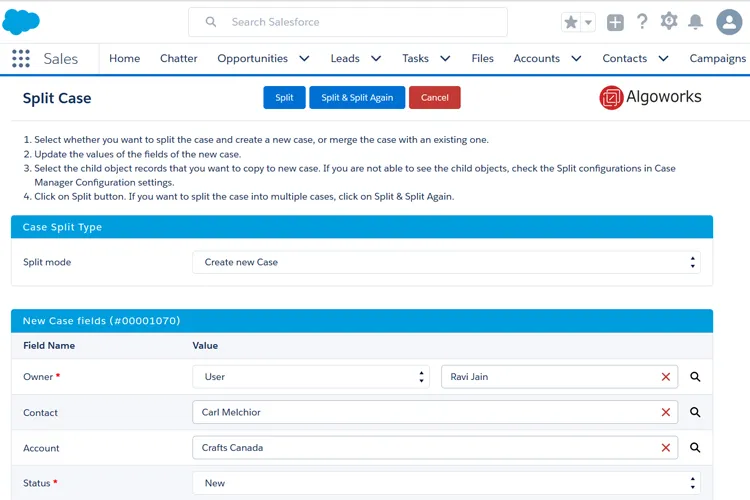The image size is (750, 500).
Task: Open the Contact lookup search icon
Action: [695, 412]
